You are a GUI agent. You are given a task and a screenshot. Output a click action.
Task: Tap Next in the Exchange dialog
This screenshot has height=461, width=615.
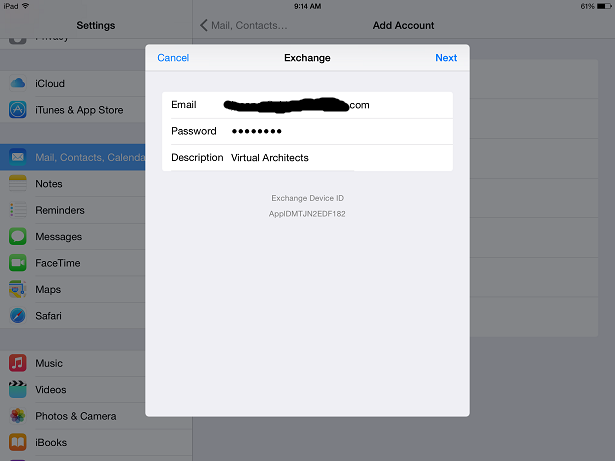click(446, 58)
